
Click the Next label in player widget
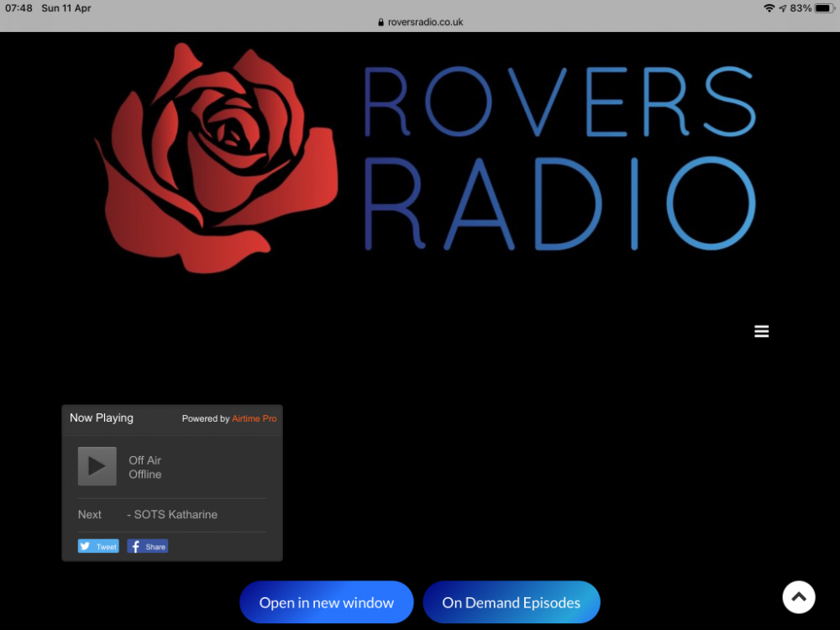tap(90, 515)
